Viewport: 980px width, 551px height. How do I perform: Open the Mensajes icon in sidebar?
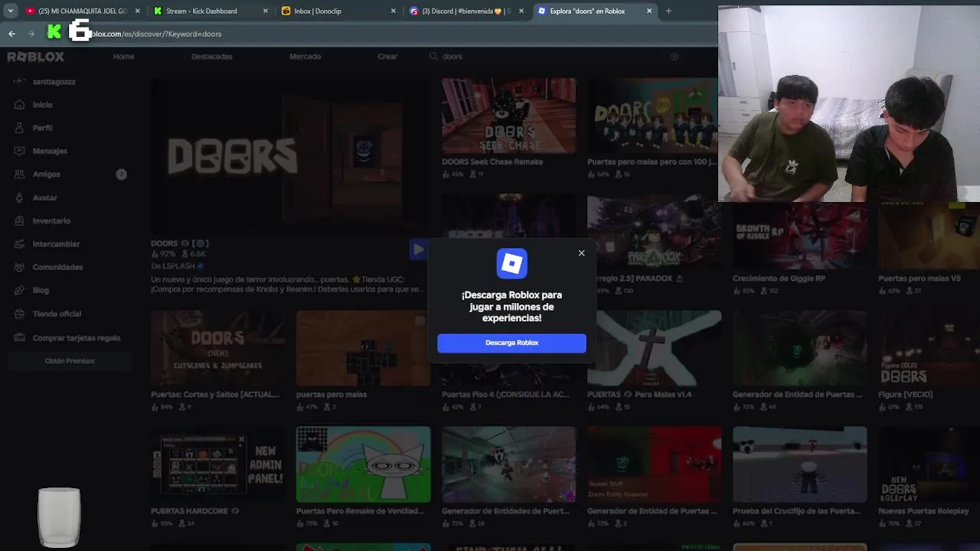(x=20, y=151)
